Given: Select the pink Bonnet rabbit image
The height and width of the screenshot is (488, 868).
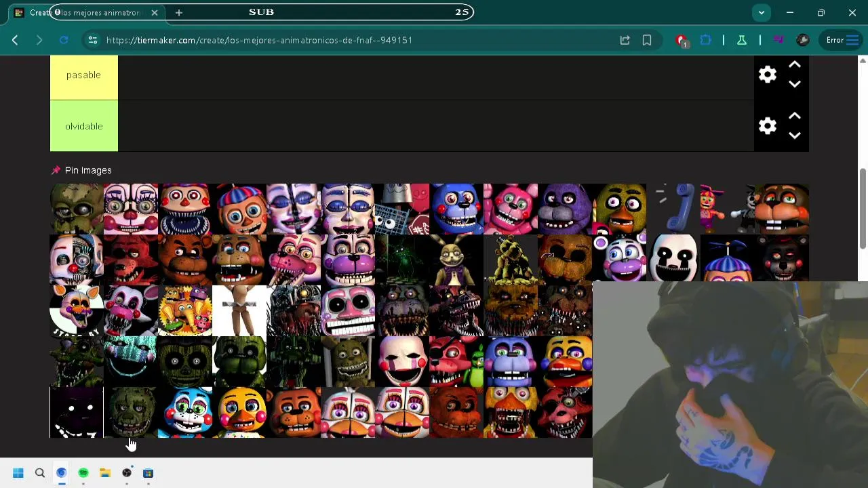Looking at the screenshot, I should click(x=511, y=209).
